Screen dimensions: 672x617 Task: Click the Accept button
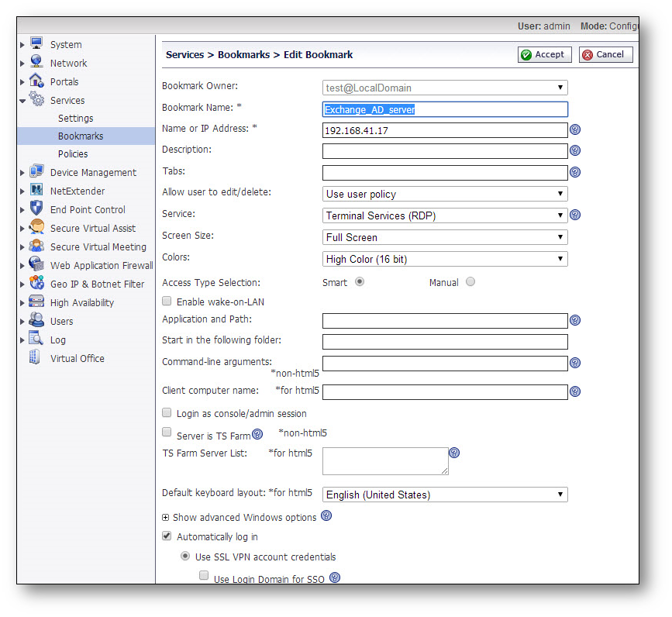pyautogui.click(x=544, y=54)
